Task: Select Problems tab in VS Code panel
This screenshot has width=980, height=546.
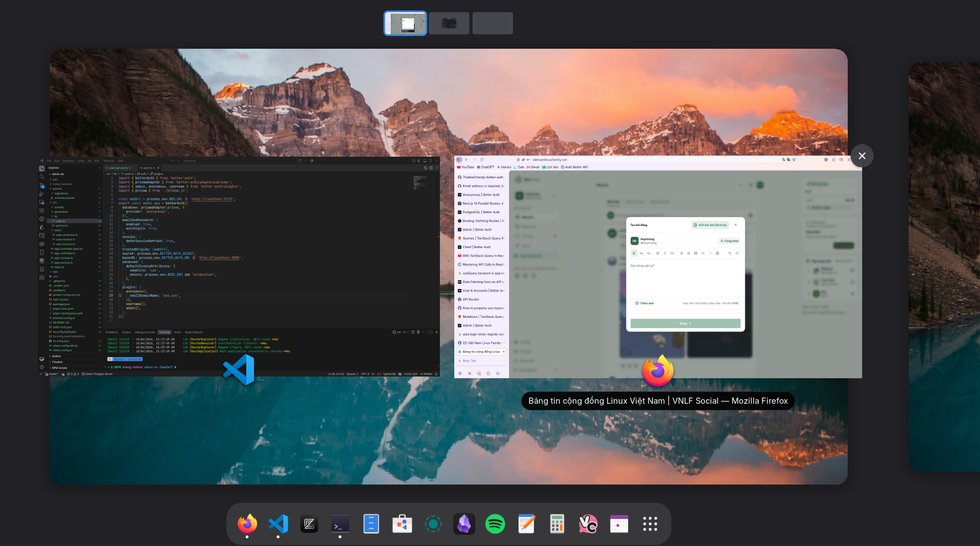Action: pyautogui.click(x=112, y=332)
